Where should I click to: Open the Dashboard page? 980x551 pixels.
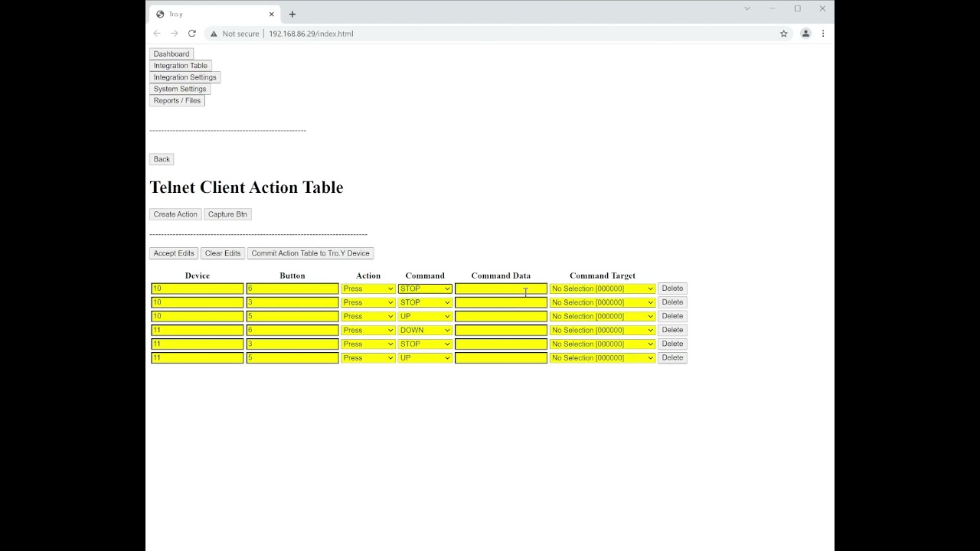coord(171,54)
